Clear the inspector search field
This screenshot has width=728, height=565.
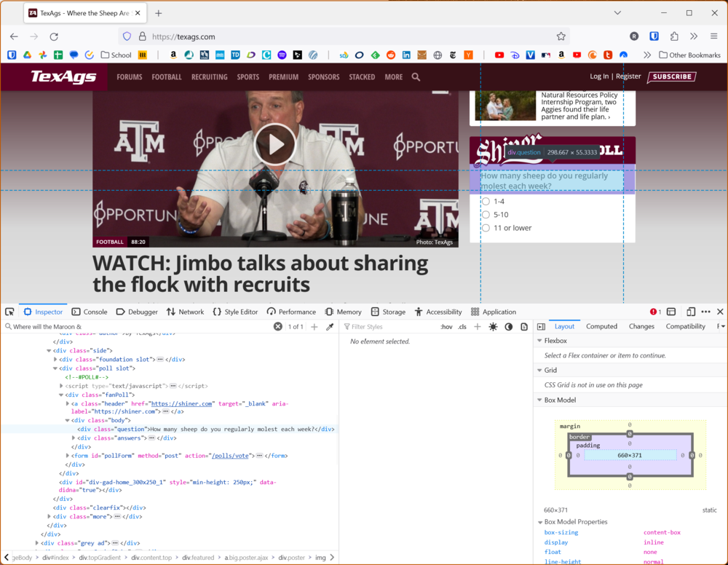pyautogui.click(x=277, y=327)
